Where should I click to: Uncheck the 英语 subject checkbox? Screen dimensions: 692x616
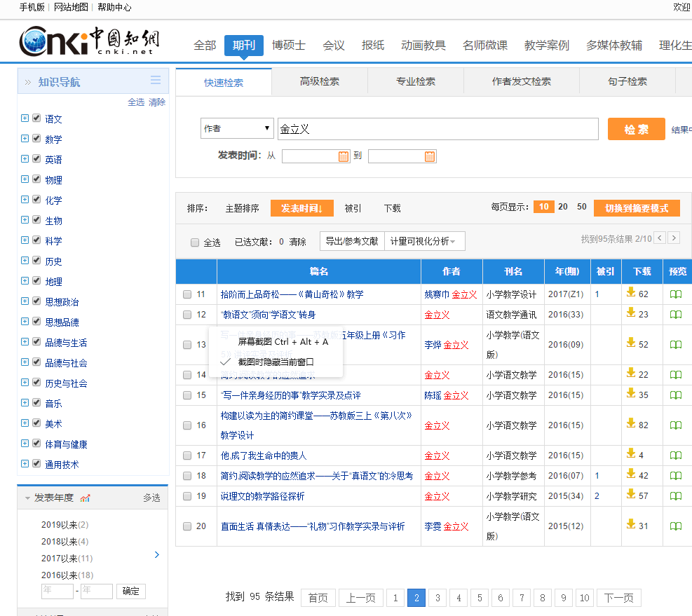[x=36, y=159]
